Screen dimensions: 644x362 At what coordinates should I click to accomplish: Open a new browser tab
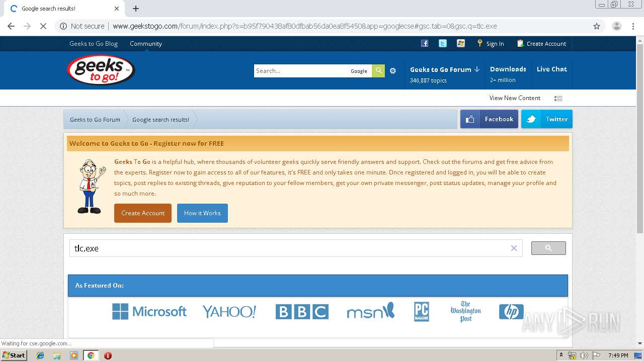point(136,9)
